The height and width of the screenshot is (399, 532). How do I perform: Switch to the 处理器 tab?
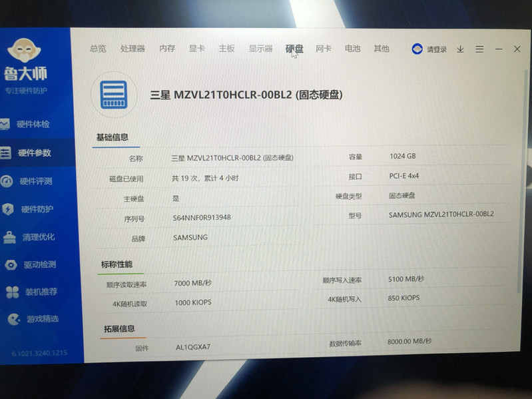coord(133,49)
